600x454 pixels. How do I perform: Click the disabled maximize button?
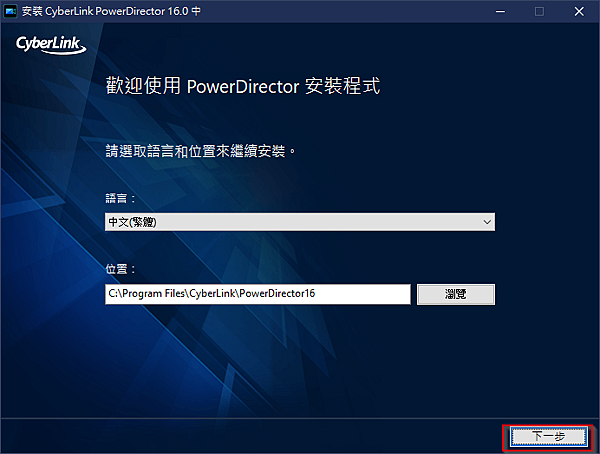(x=539, y=11)
